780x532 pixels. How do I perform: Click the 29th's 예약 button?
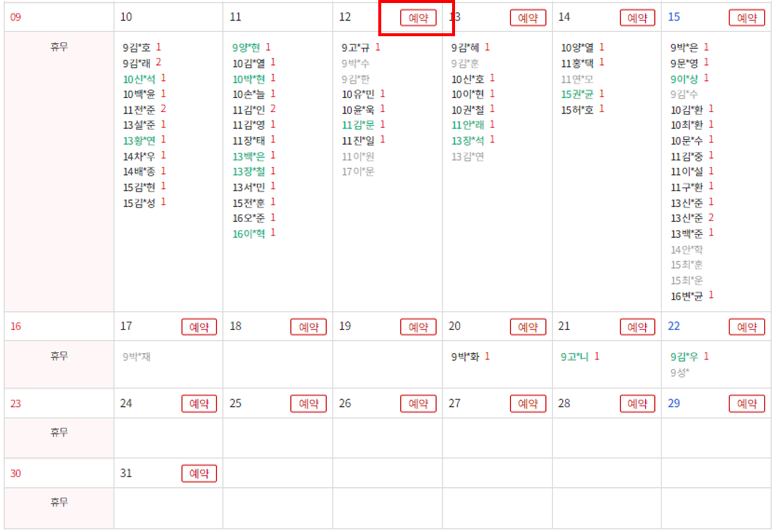pyautogui.click(x=747, y=404)
